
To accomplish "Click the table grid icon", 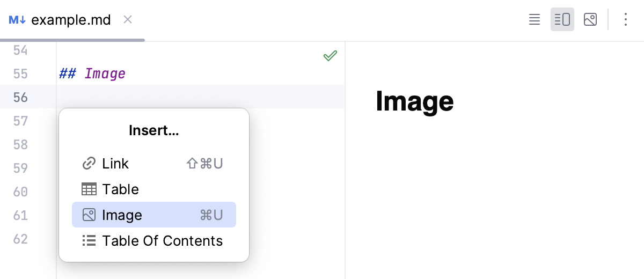I will (89, 189).
